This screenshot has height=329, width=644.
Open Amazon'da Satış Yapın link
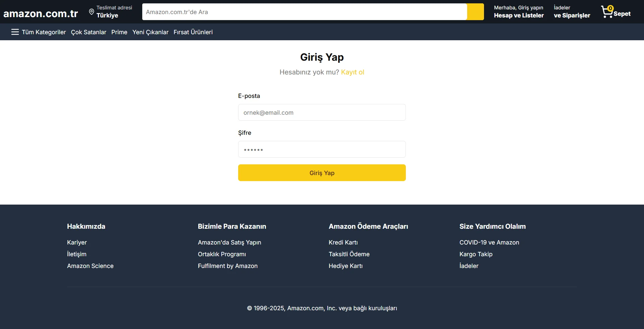[229, 242]
